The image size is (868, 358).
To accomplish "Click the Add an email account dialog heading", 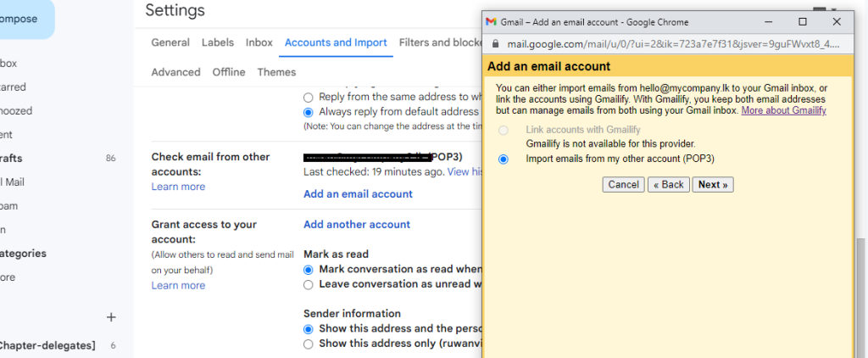I will click(x=548, y=66).
